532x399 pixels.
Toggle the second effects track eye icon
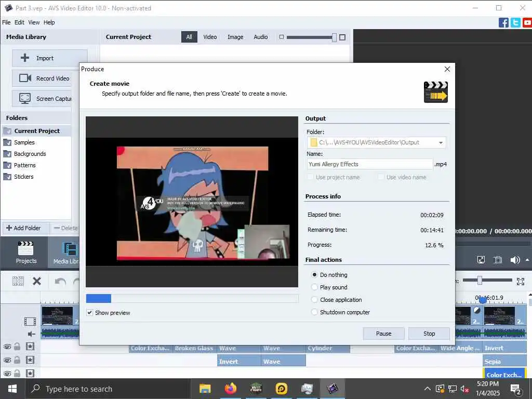coord(7,360)
